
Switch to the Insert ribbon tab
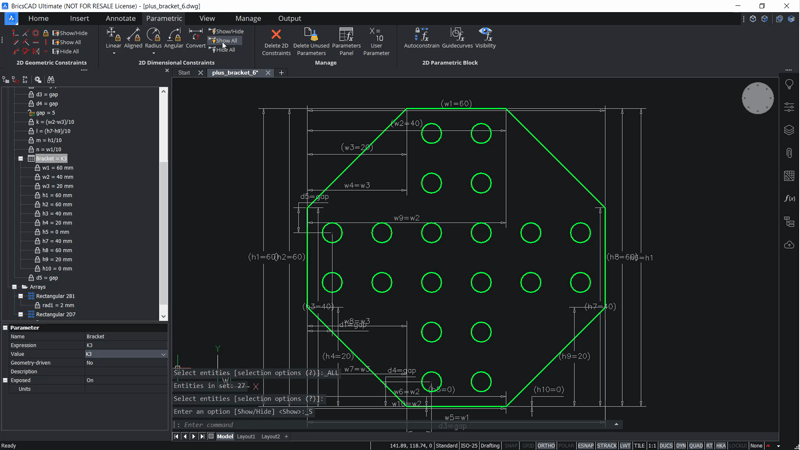(79, 18)
